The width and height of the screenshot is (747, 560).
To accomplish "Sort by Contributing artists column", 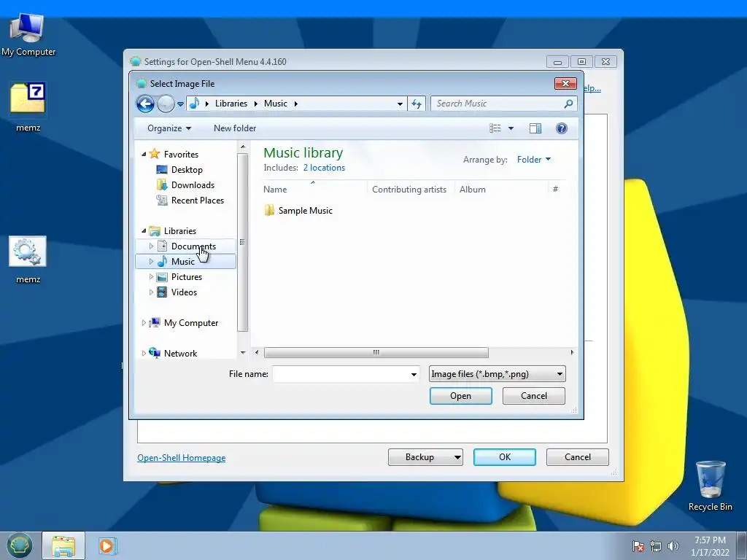I will 411,189.
